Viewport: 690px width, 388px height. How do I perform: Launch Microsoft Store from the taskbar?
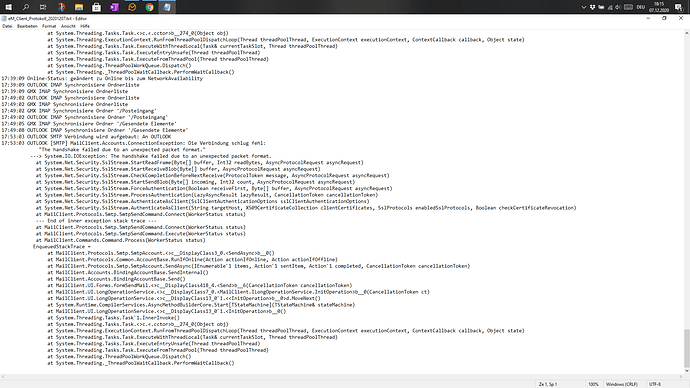(x=96, y=7)
